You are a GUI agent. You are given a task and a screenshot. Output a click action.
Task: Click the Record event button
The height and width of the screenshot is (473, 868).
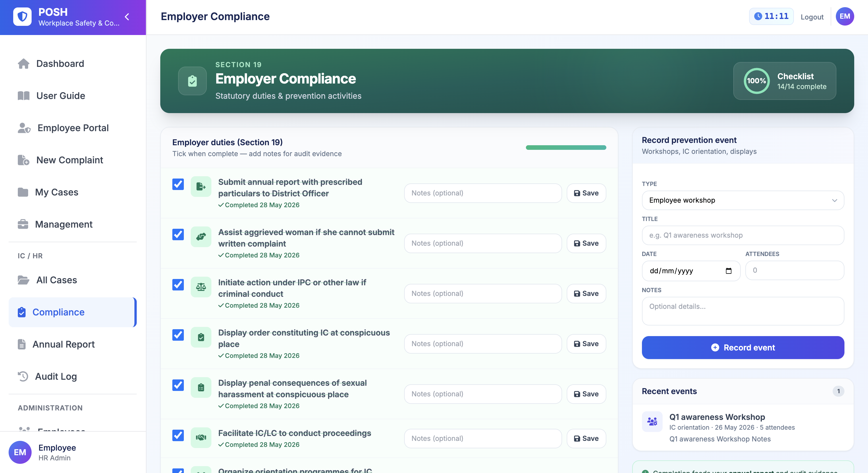[x=743, y=347]
